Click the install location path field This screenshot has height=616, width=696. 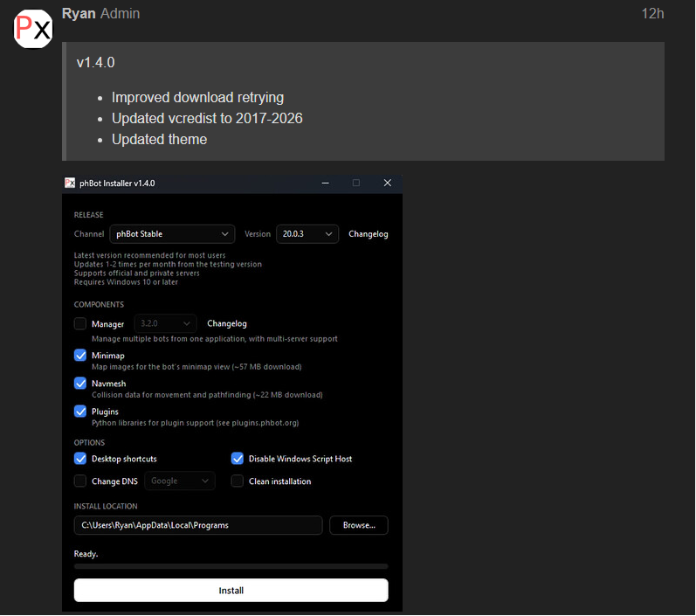click(x=198, y=525)
